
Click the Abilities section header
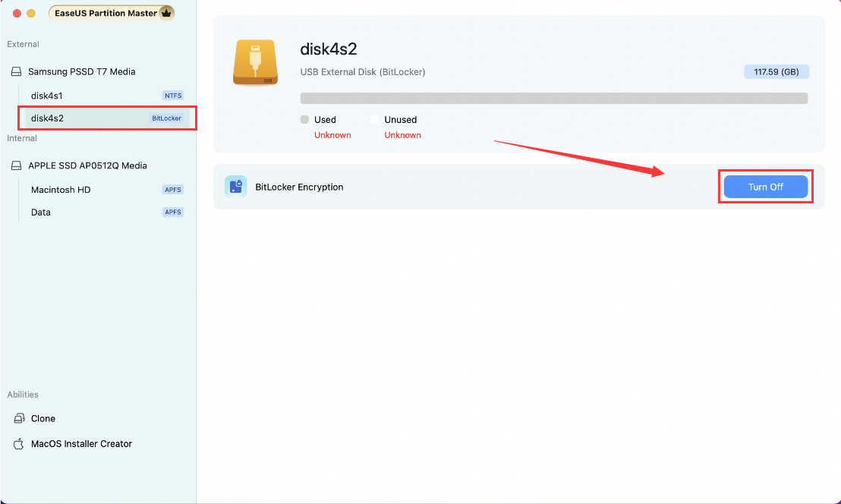click(x=23, y=394)
